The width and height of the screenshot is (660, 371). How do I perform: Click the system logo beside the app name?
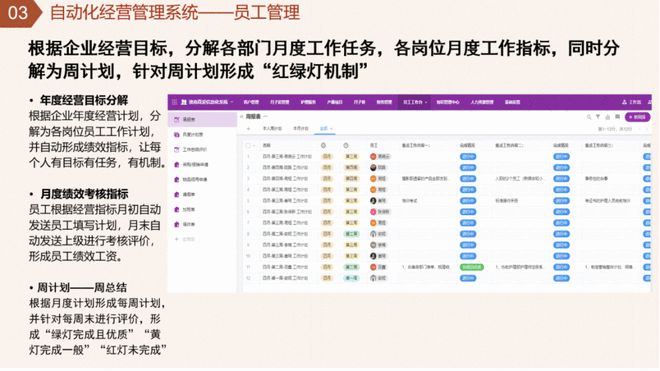pyautogui.click(x=184, y=102)
